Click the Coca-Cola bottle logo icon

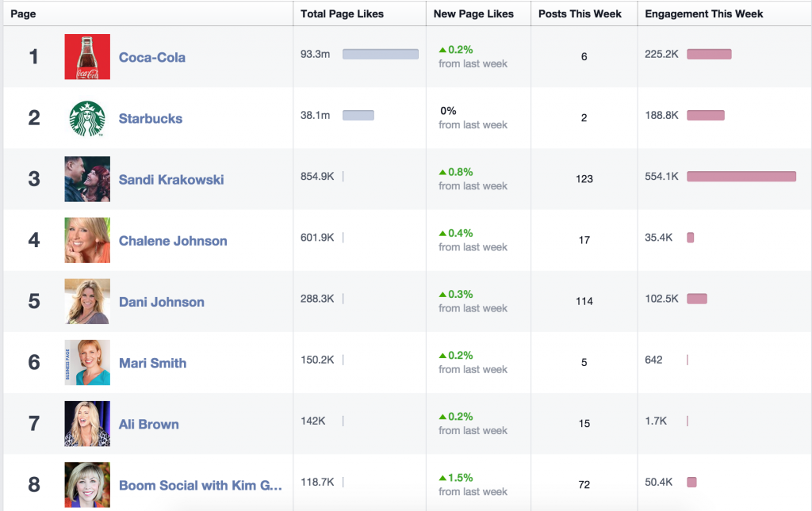pyautogui.click(x=86, y=56)
